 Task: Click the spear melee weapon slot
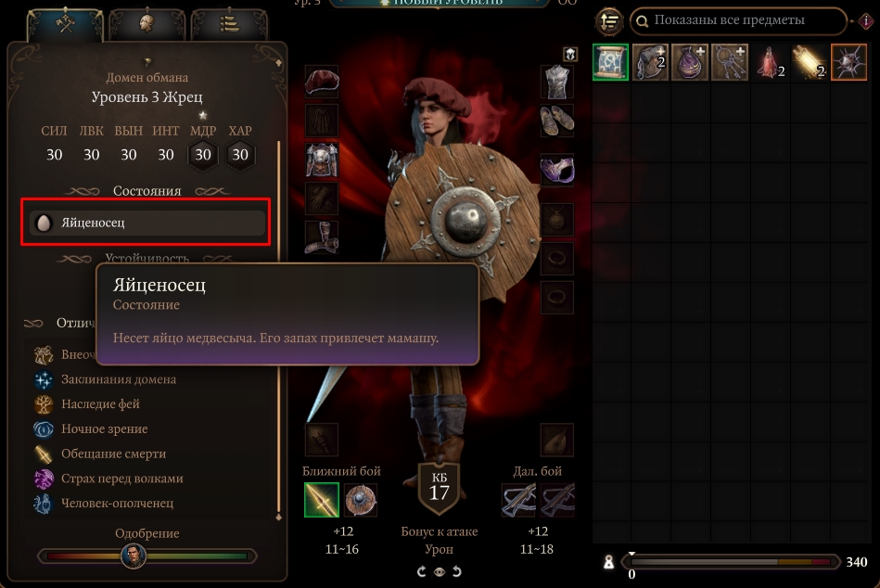pyautogui.click(x=322, y=500)
